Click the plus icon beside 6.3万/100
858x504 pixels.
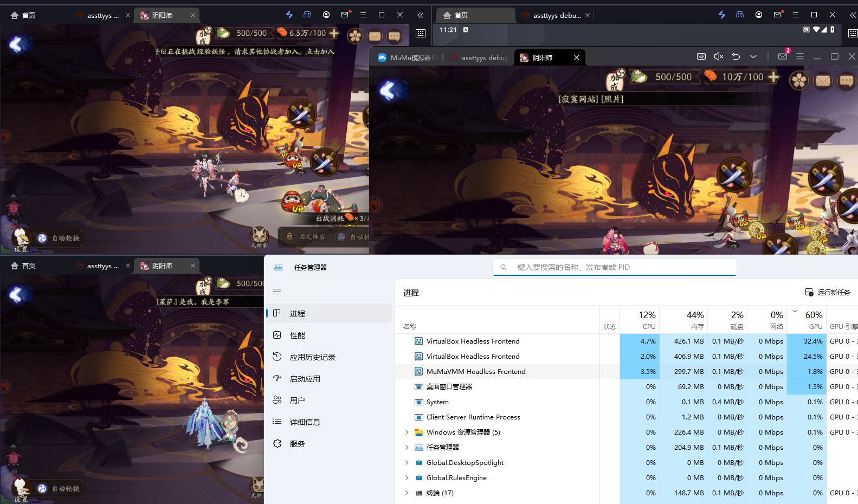click(x=334, y=33)
